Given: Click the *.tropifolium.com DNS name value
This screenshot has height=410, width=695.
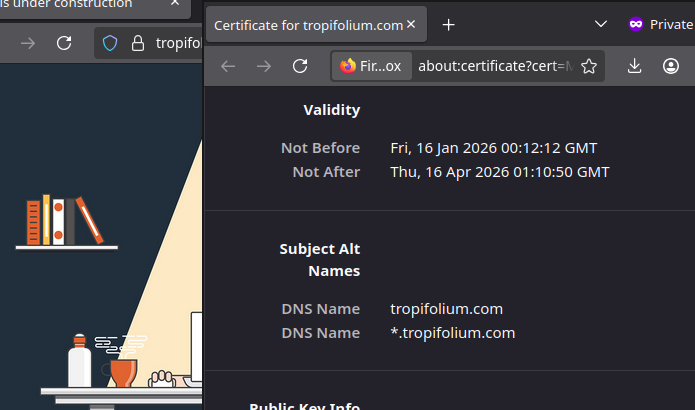Looking at the screenshot, I should [x=452, y=333].
